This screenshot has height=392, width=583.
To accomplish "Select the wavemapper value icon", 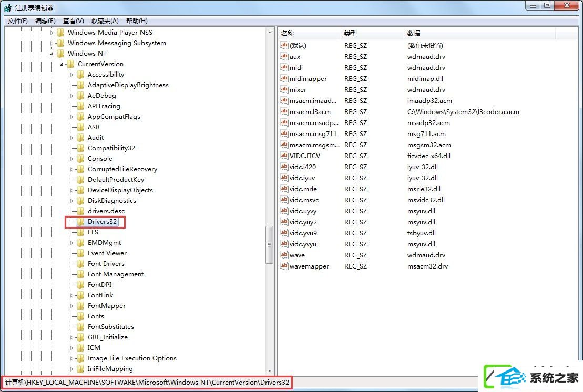I will (x=284, y=266).
